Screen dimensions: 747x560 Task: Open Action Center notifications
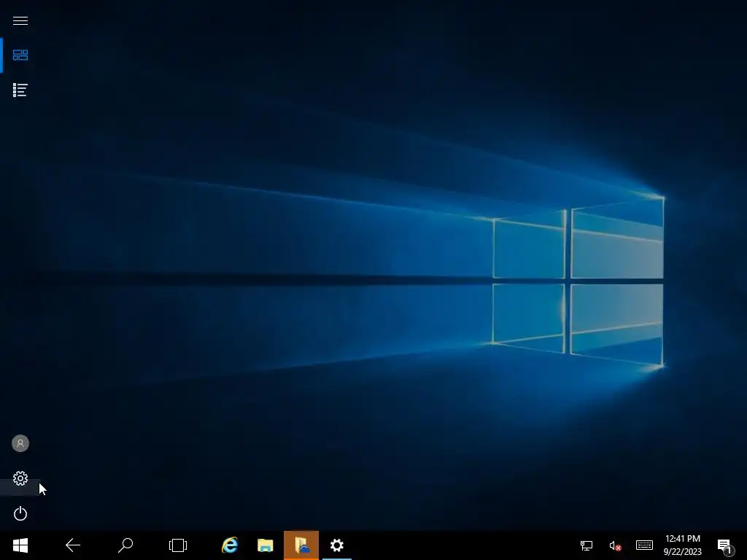click(724, 546)
